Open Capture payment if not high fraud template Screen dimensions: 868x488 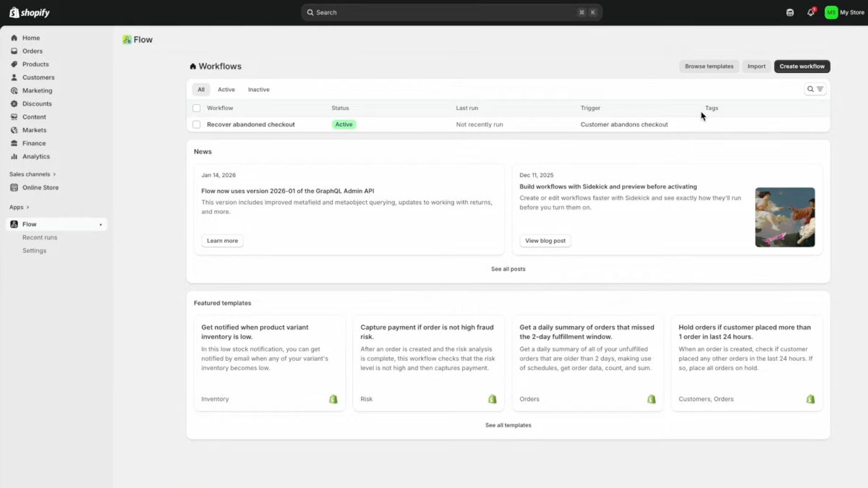point(429,363)
